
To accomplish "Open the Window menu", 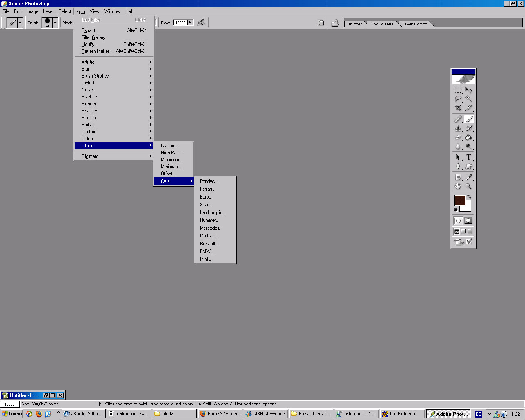I will click(112, 11).
